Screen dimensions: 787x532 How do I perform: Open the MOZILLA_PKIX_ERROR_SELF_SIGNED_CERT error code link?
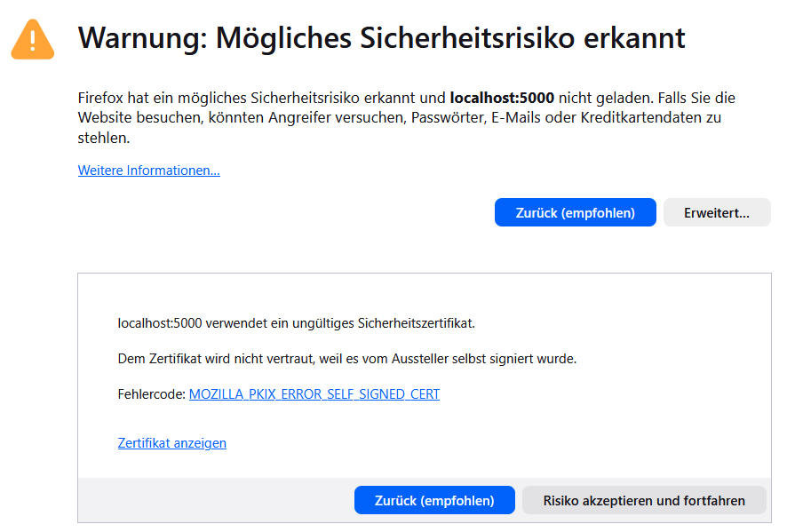(x=314, y=394)
